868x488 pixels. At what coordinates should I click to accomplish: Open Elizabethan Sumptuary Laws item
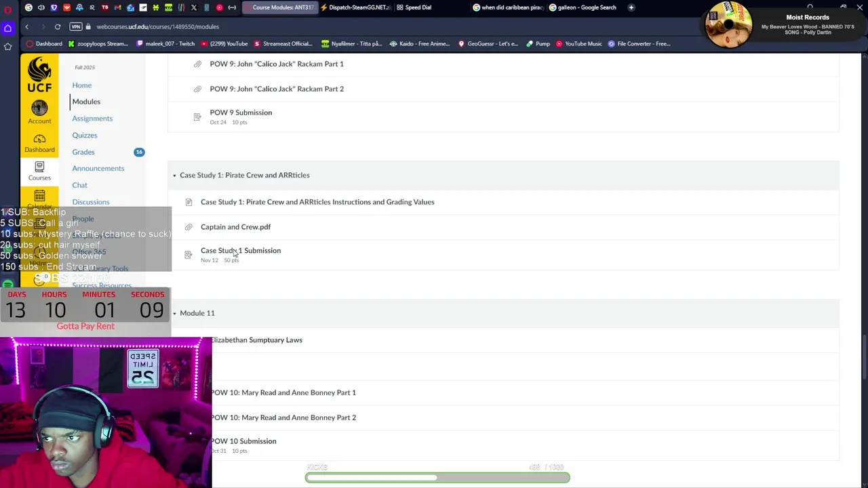257,340
